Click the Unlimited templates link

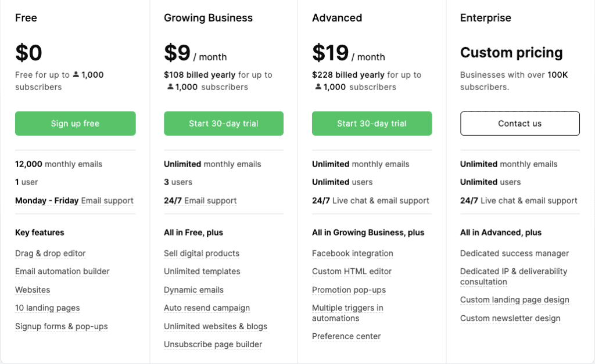pos(202,271)
